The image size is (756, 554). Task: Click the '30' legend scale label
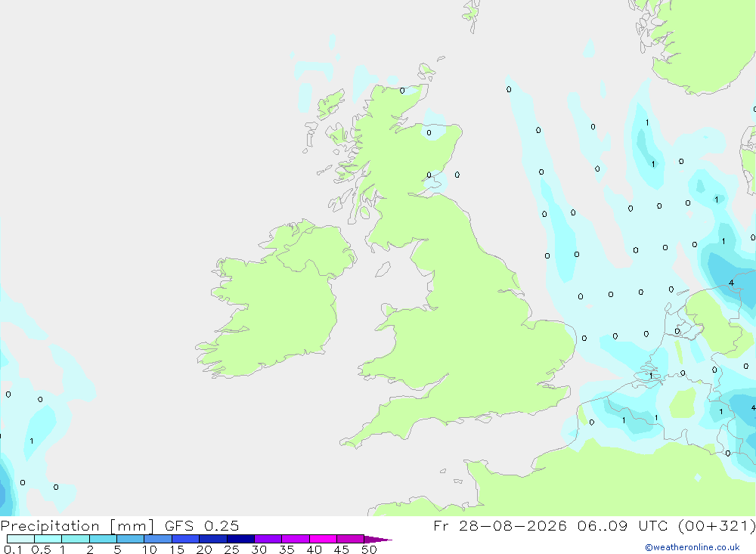(x=259, y=549)
